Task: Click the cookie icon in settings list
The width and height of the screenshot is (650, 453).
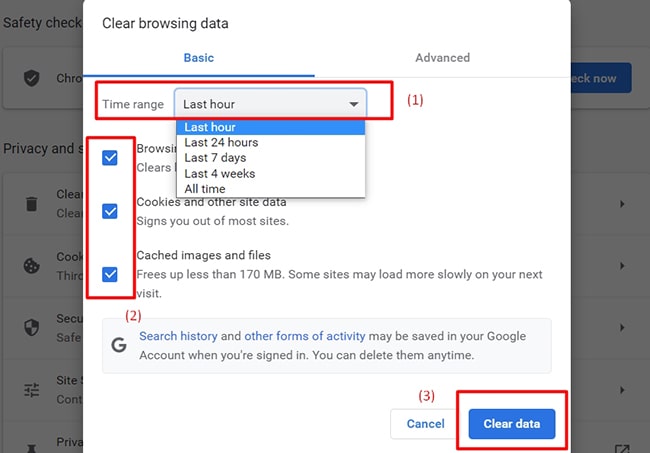Action: [32, 266]
